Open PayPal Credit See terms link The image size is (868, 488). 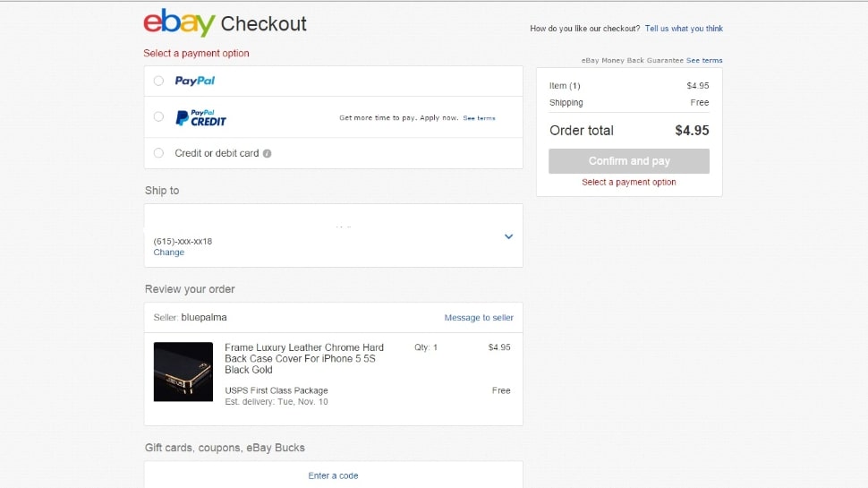pos(479,118)
